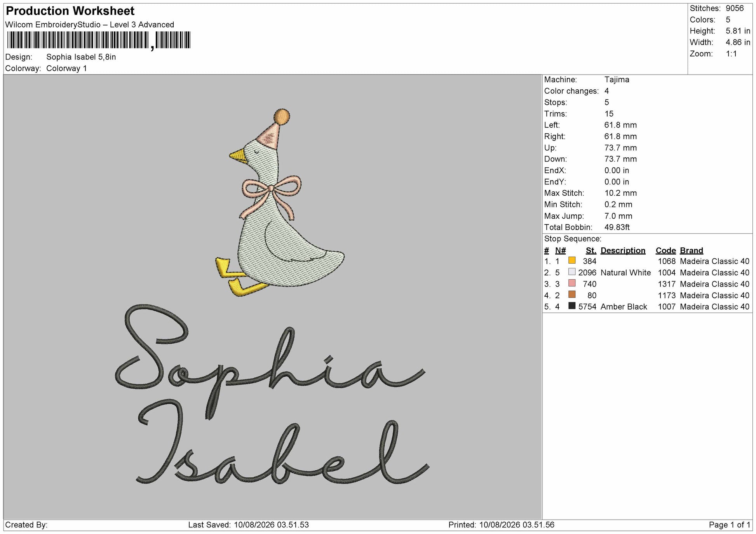Click stitch count 740 in stop row 3
Viewport: 756px width, 534px height.
[589, 284]
